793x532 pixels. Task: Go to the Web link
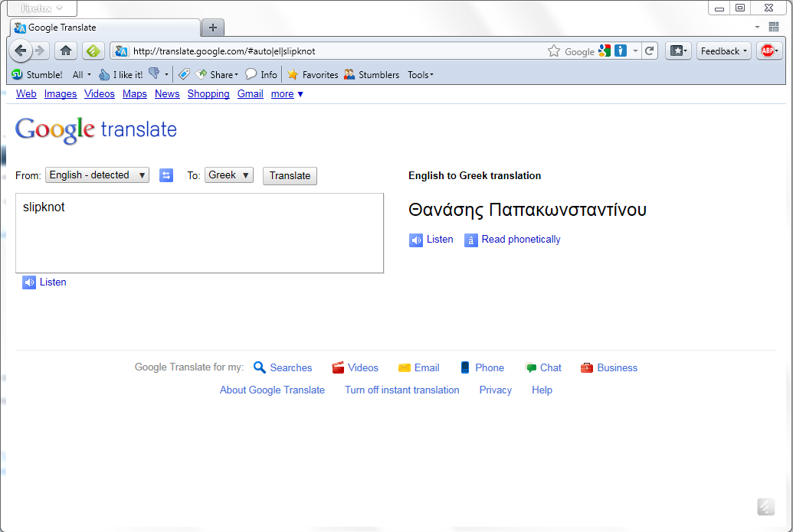tap(26, 94)
